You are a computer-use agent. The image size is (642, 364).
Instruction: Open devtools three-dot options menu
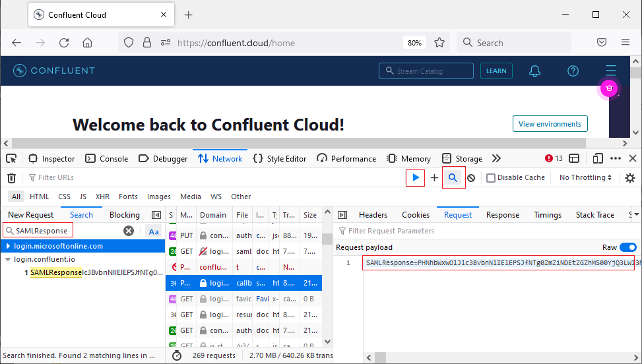point(616,158)
